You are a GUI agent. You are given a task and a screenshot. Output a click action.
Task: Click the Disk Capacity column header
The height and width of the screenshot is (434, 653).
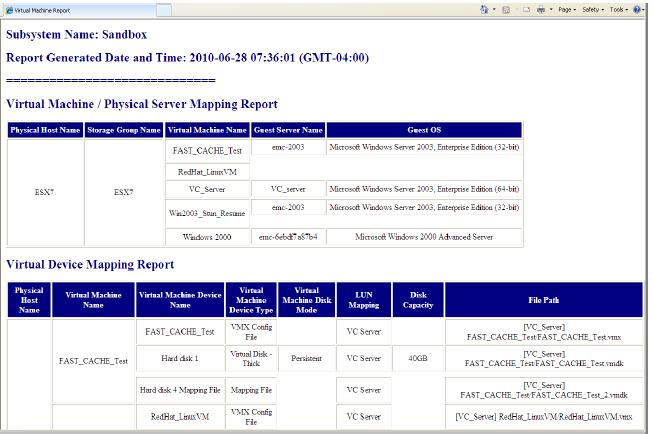coord(418,300)
